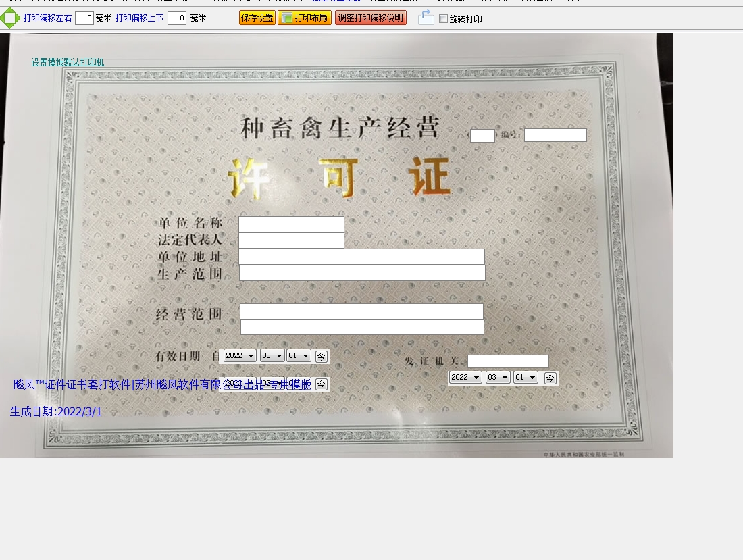Click the 单位名称 input field

point(291,224)
